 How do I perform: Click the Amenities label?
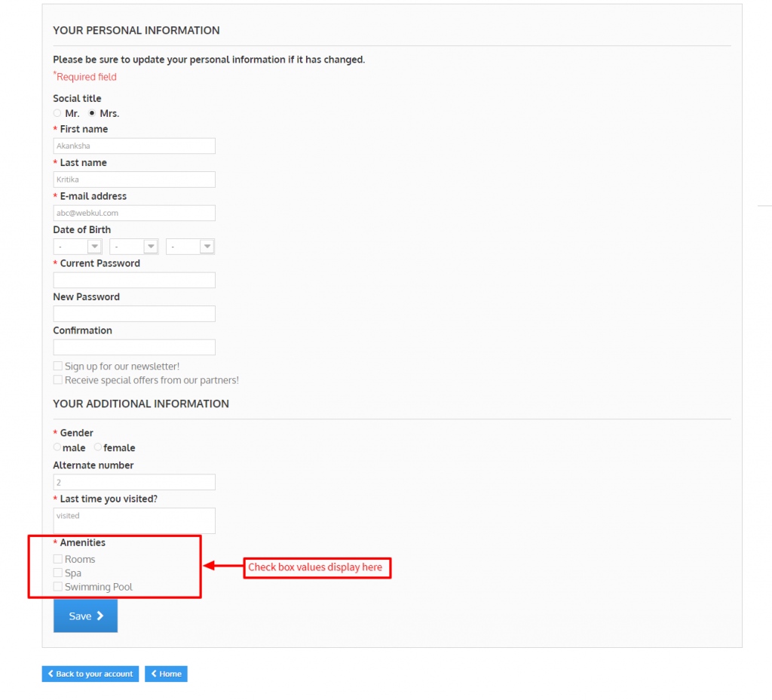coord(83,542)
